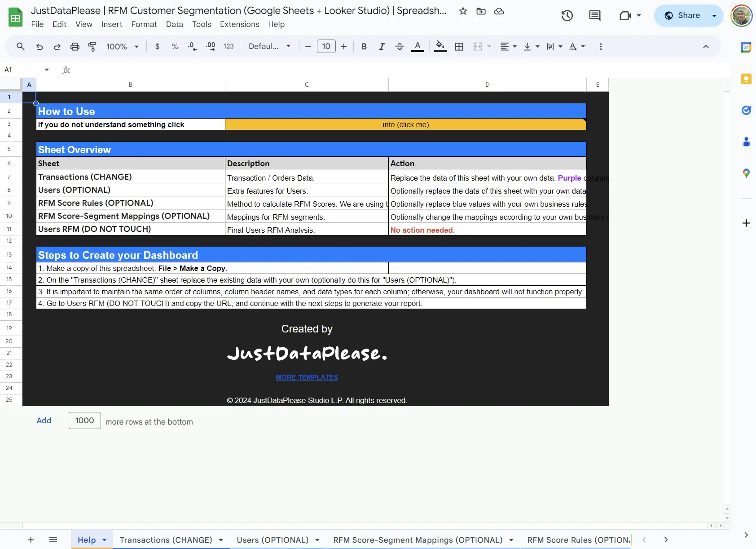Decrease the font size
The width and height of the screenshot is (756, 549).
(x=308, y=46)
